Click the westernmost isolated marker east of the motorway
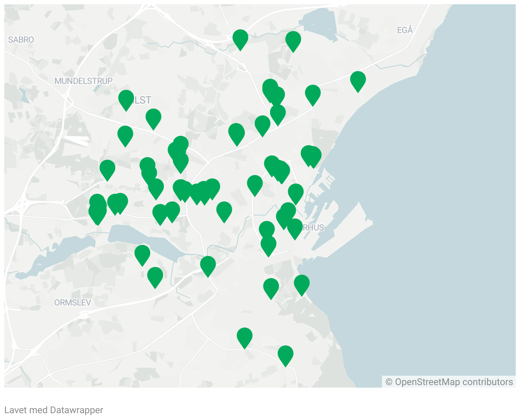The image size is (520, 420). 107,169
